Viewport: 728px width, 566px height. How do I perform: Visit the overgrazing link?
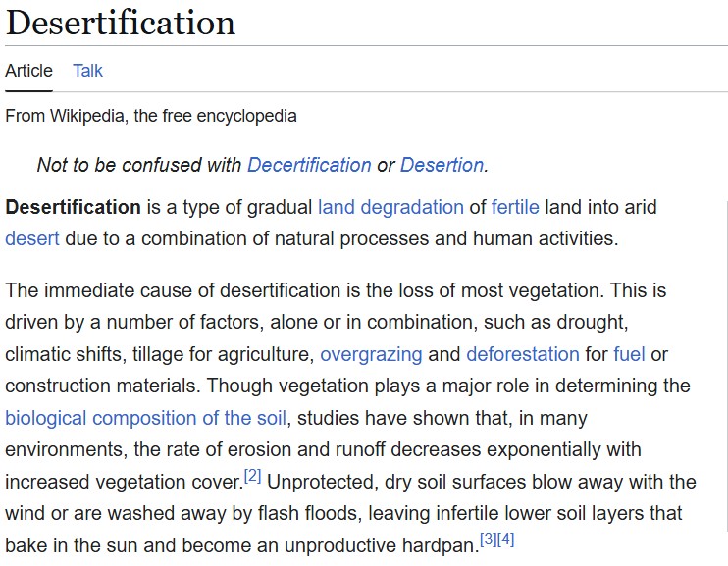pos(371,355)
